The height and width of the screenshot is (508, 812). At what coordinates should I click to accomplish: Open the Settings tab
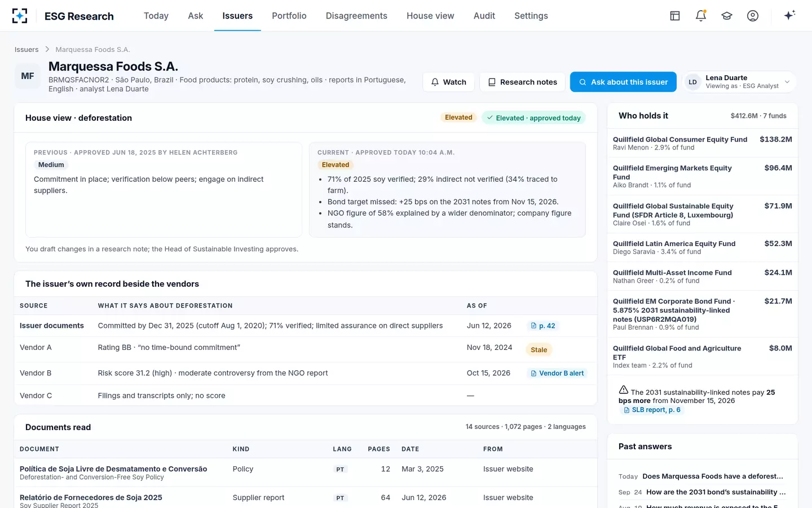[x=531, y=16]
